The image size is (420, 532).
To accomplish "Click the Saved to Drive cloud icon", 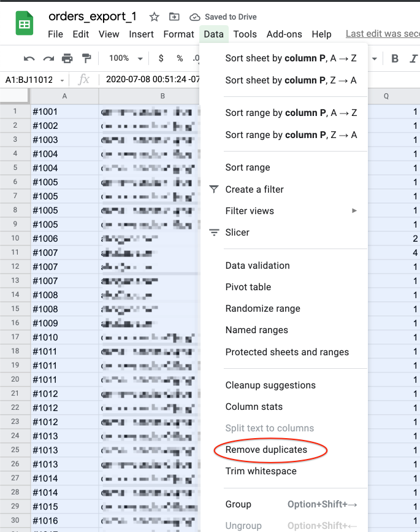I will (x=194, y=17).
